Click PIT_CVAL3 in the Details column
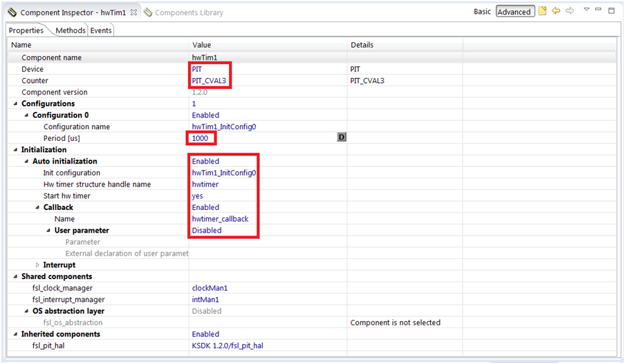 [x=367, y=80]
